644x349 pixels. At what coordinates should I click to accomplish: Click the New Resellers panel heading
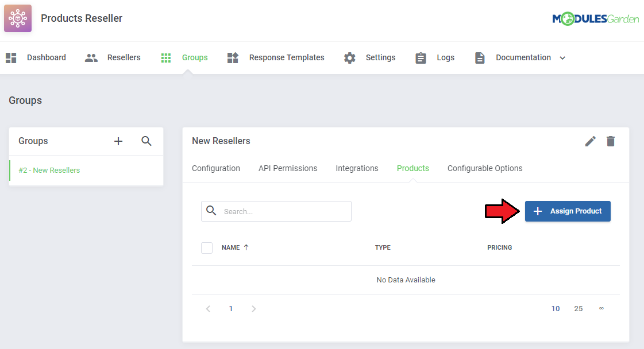221,141
